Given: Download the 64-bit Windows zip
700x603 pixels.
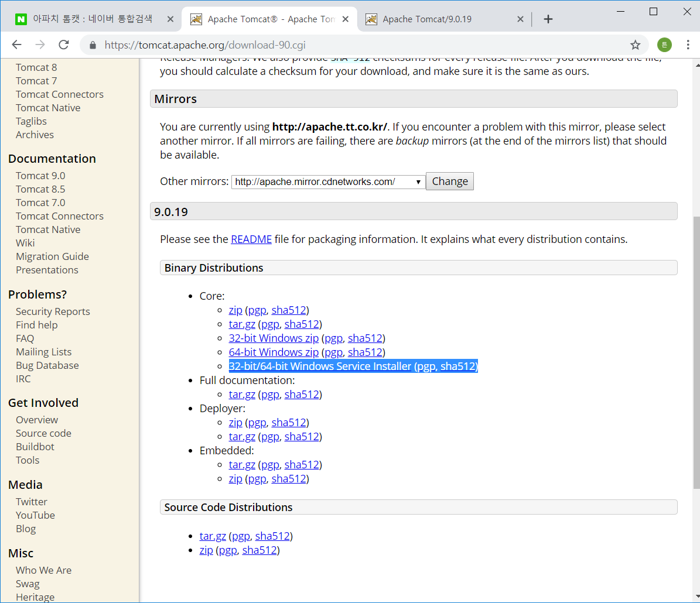Looking at the screenshot, I should pyautogui.click(x=274, y=352).
